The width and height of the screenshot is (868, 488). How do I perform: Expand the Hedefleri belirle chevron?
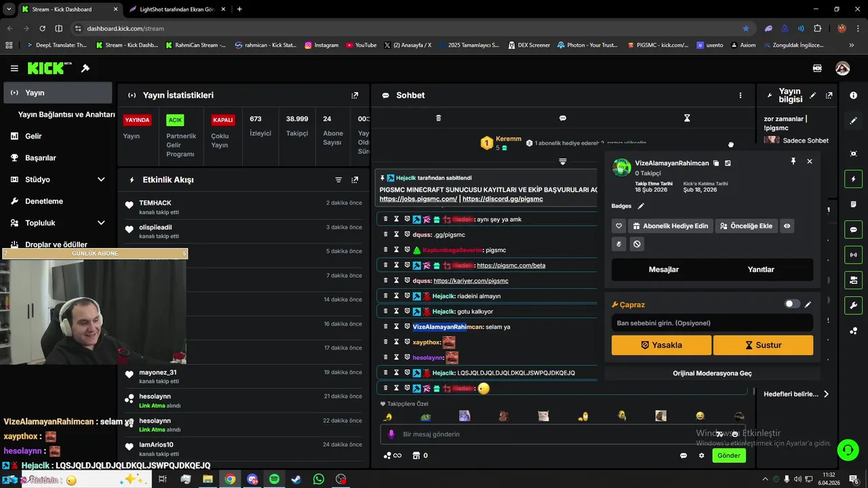click(826, 394)
